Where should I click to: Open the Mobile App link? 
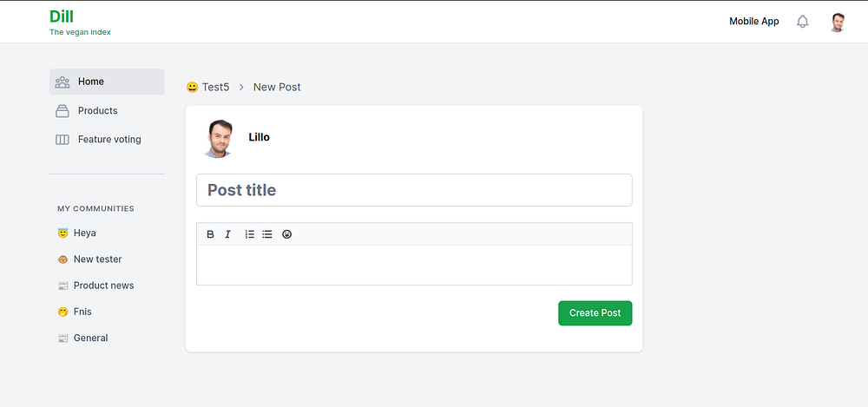coord(754,22)
